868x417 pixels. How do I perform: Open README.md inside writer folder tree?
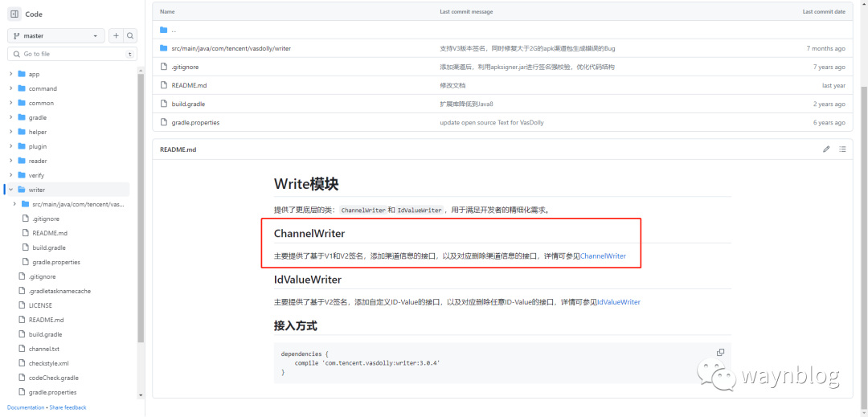coord(50,233)
